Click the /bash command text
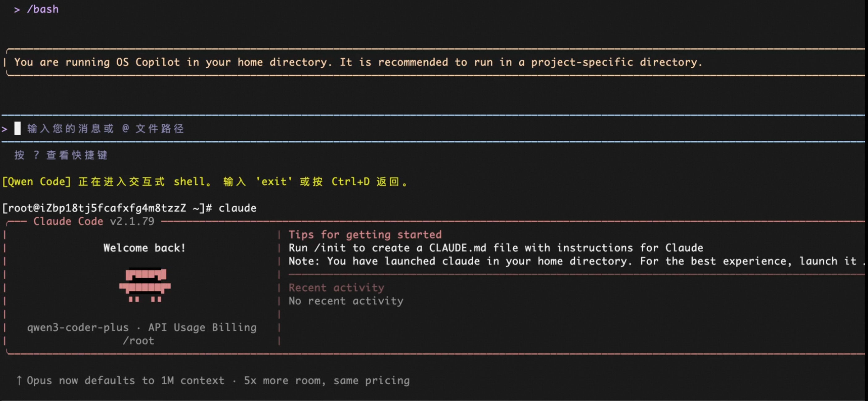This screenshot has width=868, height=401. pos(43,9)
